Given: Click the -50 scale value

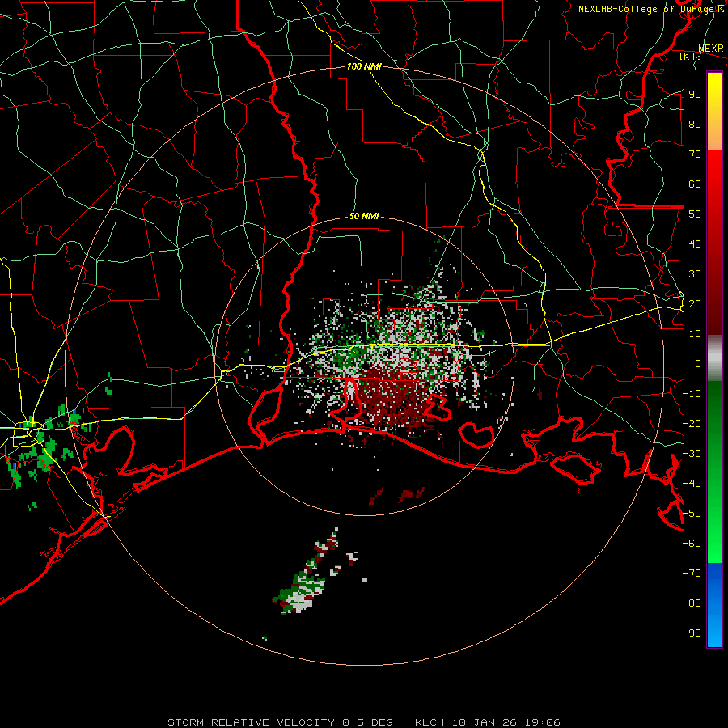Looking at the screenshot, I should (692, 514).
